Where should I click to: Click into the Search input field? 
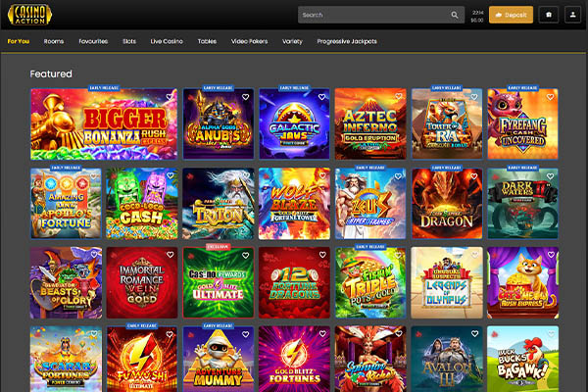[372, 15]
